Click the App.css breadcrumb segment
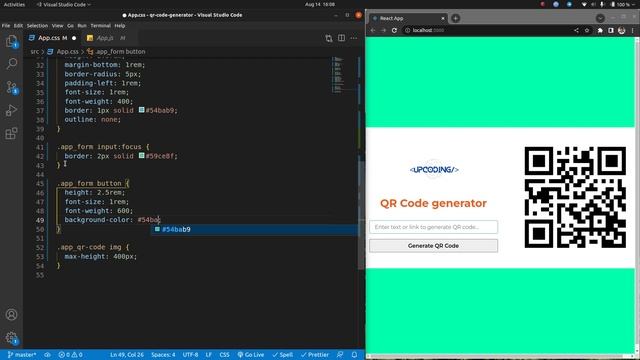 (63, 52)
